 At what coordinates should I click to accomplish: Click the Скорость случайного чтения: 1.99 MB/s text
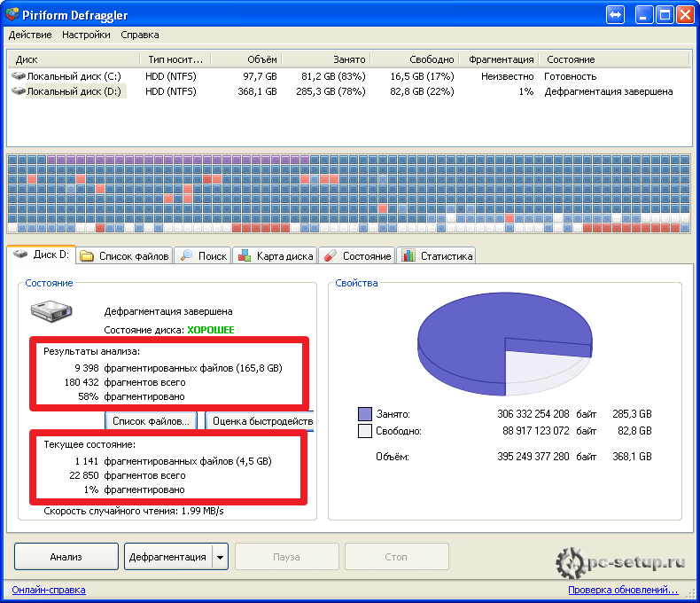tap(134, 511)
